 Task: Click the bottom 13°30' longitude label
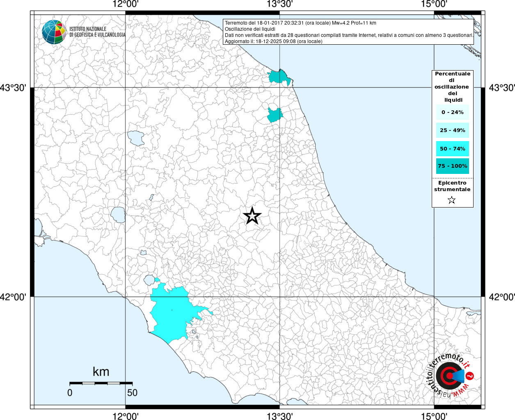tap(280, 416)
